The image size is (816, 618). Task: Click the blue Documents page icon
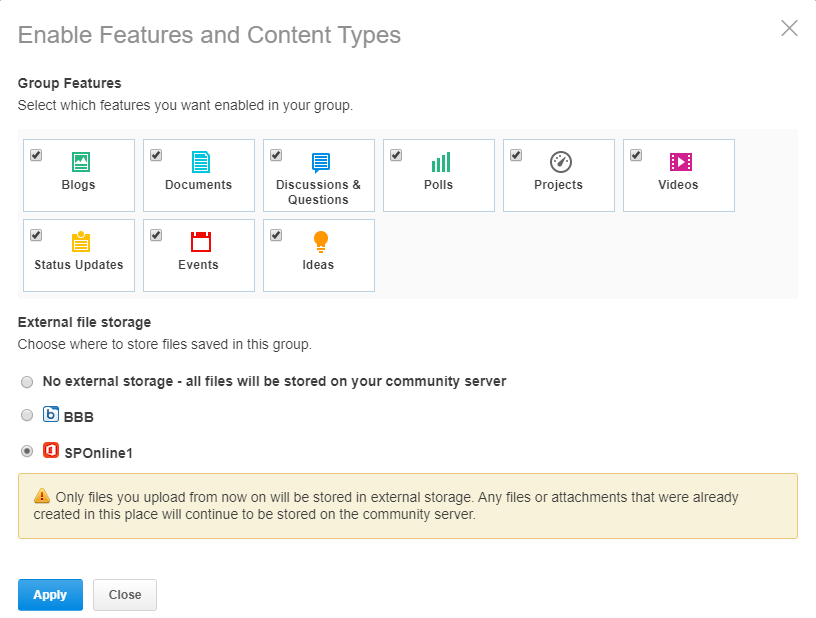200,162
